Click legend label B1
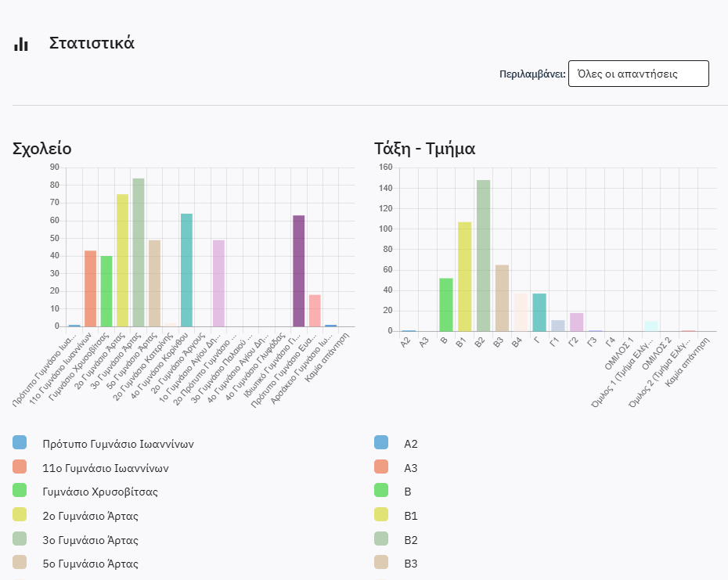 pyautogui.click(x=410, y=516)
